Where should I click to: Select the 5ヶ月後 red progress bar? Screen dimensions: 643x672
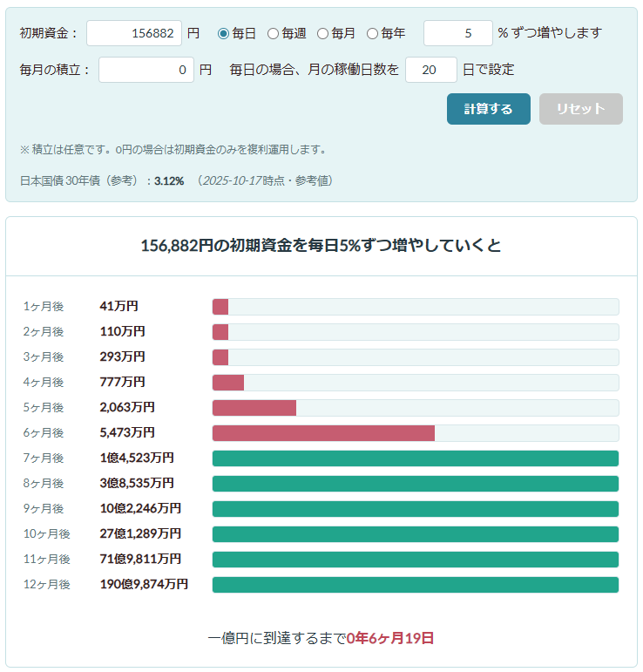[254, 408]
